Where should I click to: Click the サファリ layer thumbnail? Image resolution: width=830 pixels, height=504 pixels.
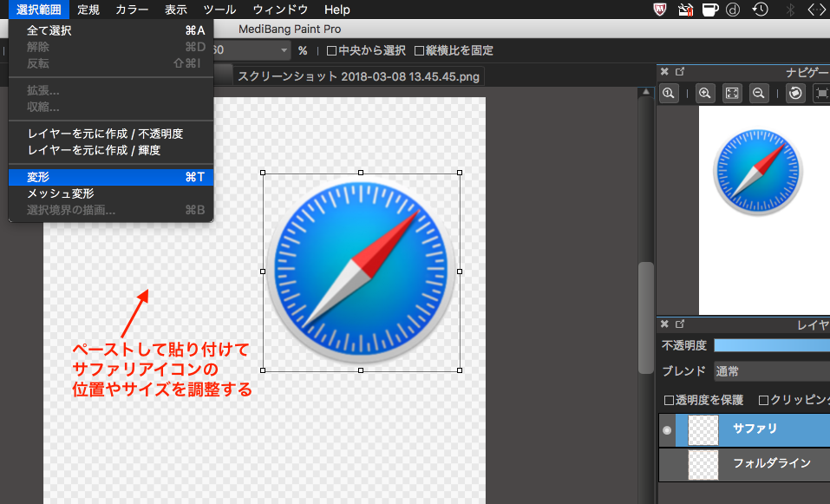[703, 430]
